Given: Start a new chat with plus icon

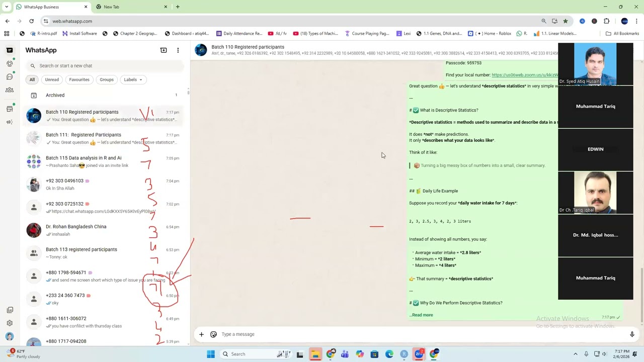Looking at the screenshot, I should click(164, 50).
